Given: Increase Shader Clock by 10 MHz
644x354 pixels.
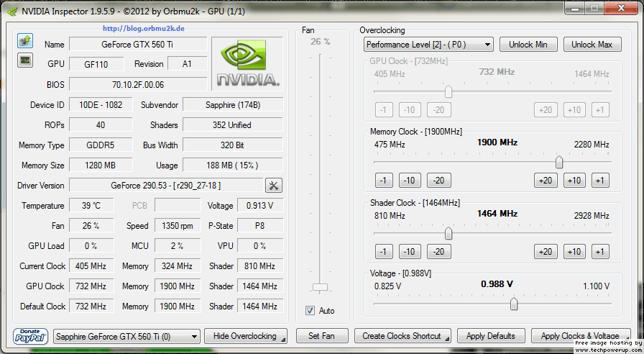Looking at the screenshot, I should point(574,252).
